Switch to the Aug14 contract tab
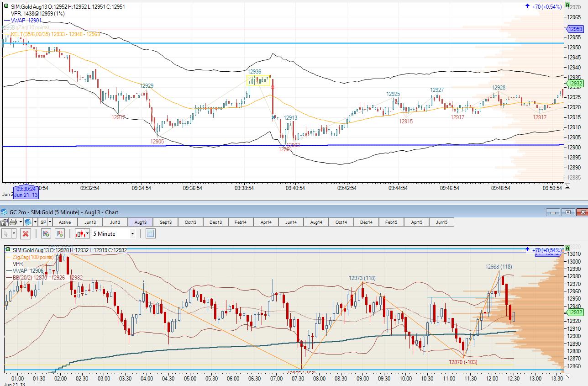 click(316, 222)
